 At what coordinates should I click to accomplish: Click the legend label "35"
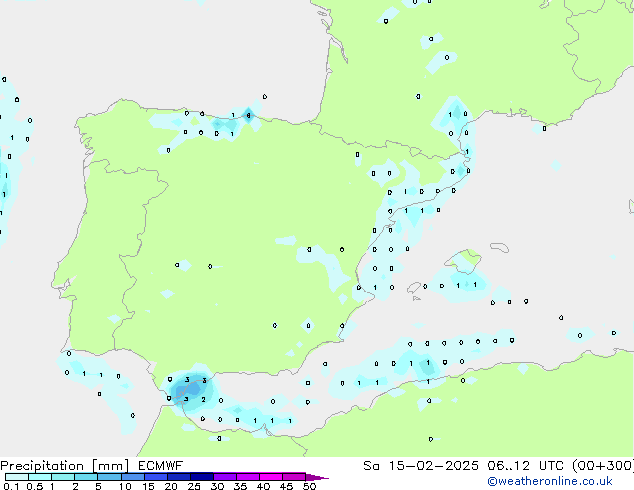pyautogui.click(x=240, y=486)
